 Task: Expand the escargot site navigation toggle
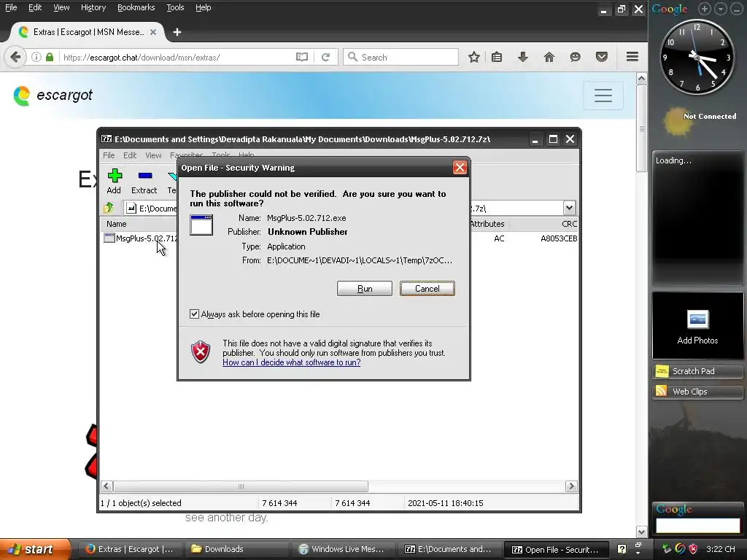coord(603,96)
